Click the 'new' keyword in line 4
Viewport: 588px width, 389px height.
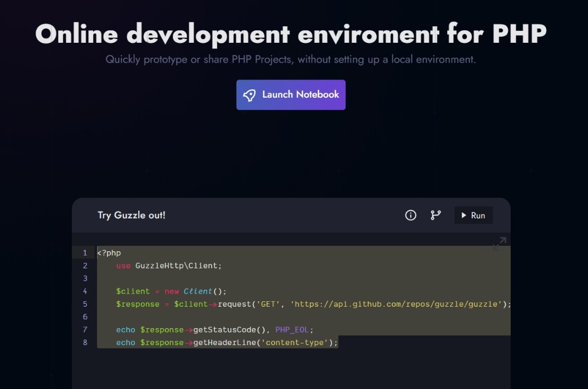pyautogui.click(x=171, y=291)
